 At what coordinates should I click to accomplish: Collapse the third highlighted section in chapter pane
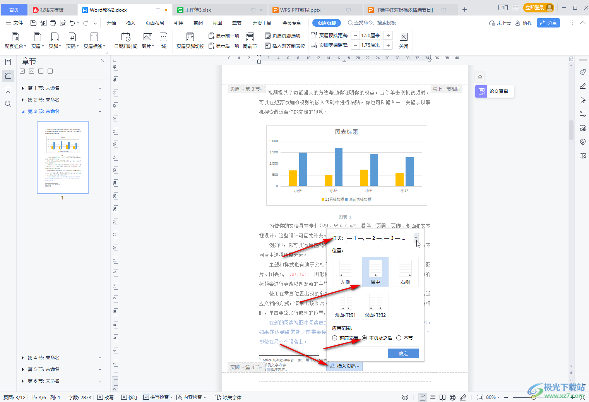(23, 112)
